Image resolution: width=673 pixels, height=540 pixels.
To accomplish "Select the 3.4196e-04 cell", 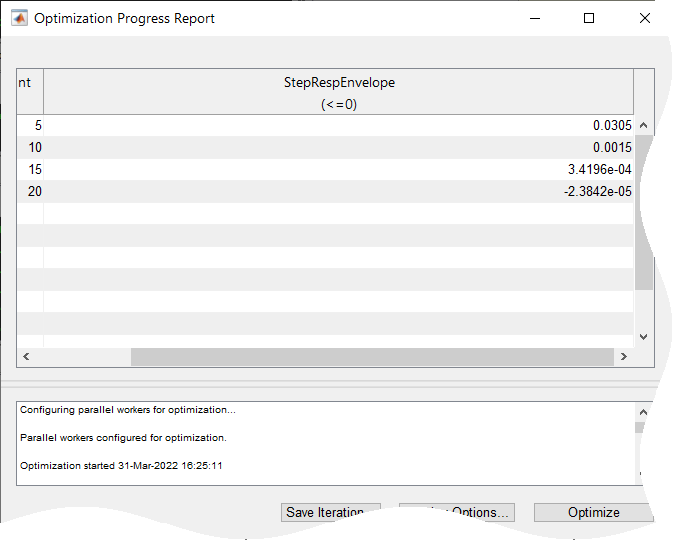I will tap(339, 170).
